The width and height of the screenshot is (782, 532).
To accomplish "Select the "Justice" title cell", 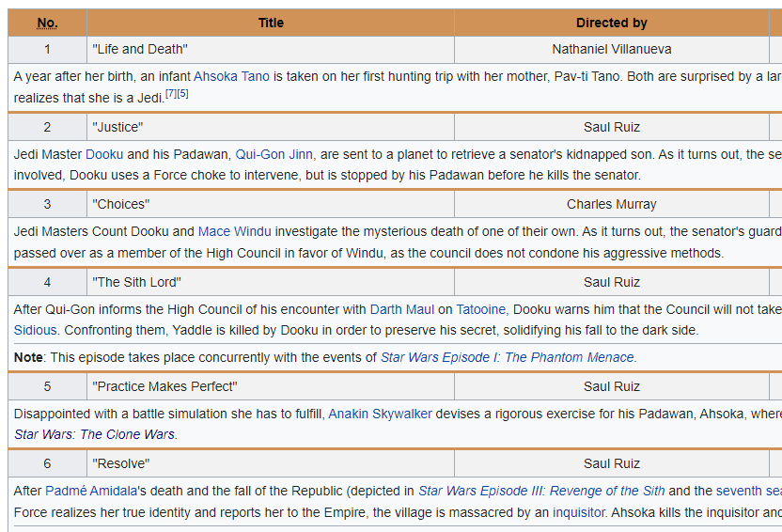I will 271,127.
